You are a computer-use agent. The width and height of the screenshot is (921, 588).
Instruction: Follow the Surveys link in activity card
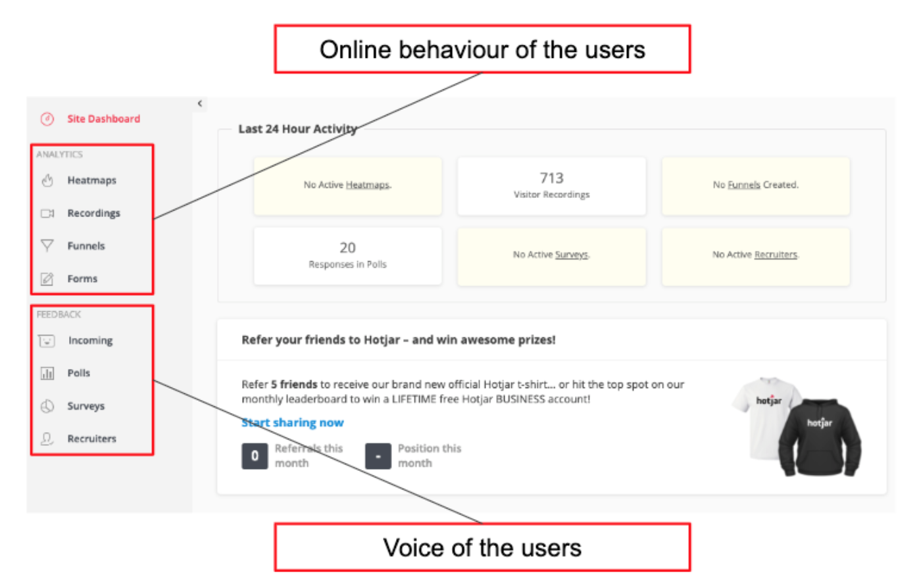click(571, 255)
